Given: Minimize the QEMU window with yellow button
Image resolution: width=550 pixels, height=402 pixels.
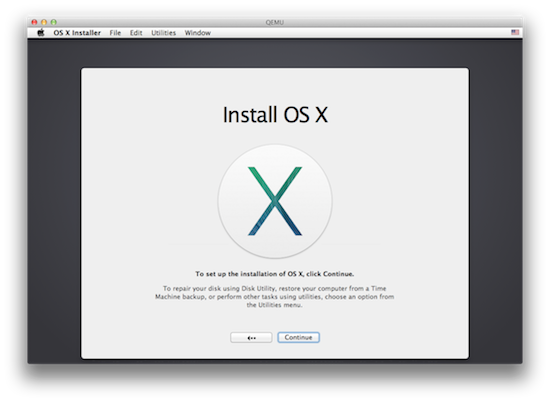Looking at the screenshot, I should coord(44,22).
